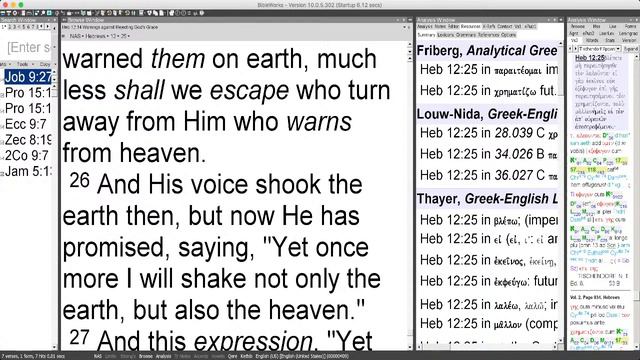640x360 pixels.
Task: Open Copy menu in Search Window
Action: 44,64
